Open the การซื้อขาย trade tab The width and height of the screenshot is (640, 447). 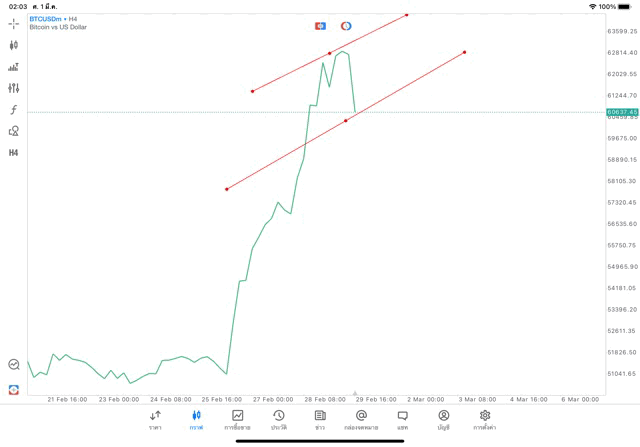[x=237, y=420]
